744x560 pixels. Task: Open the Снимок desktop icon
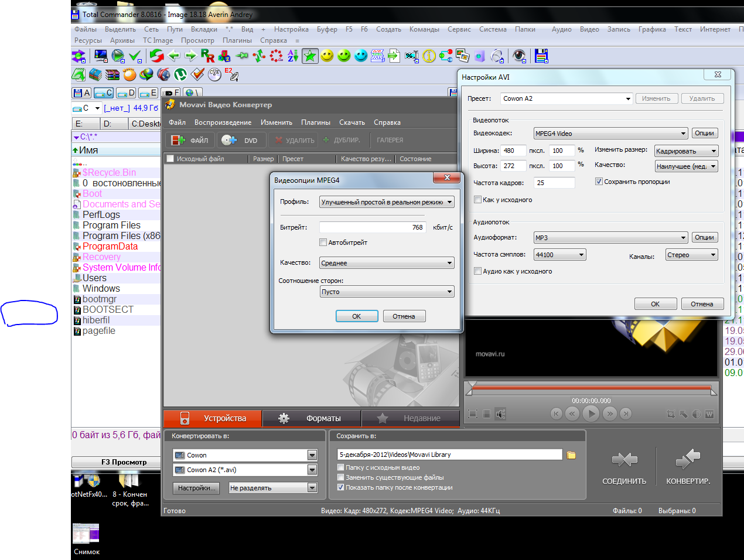86,539
